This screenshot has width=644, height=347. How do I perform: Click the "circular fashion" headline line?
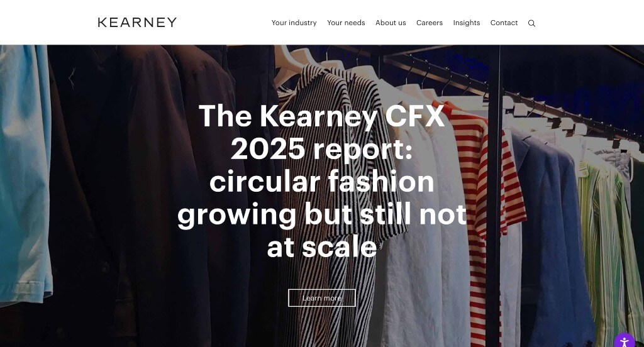(322, 182)
